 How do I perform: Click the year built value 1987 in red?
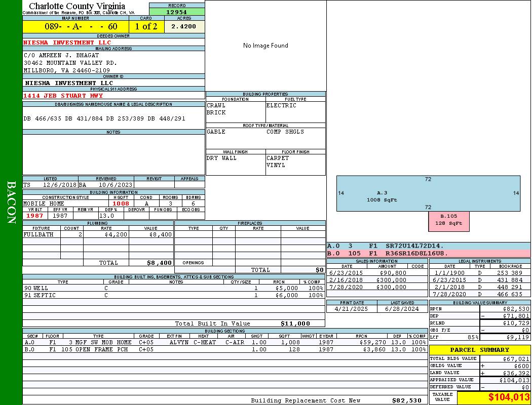[35, 216]
